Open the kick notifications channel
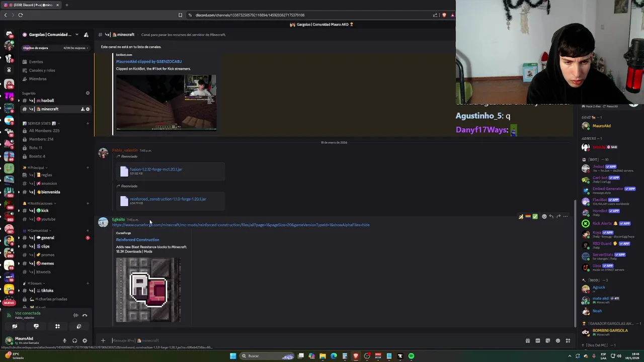This screenshot has width=644, height=362. point(55,211)
